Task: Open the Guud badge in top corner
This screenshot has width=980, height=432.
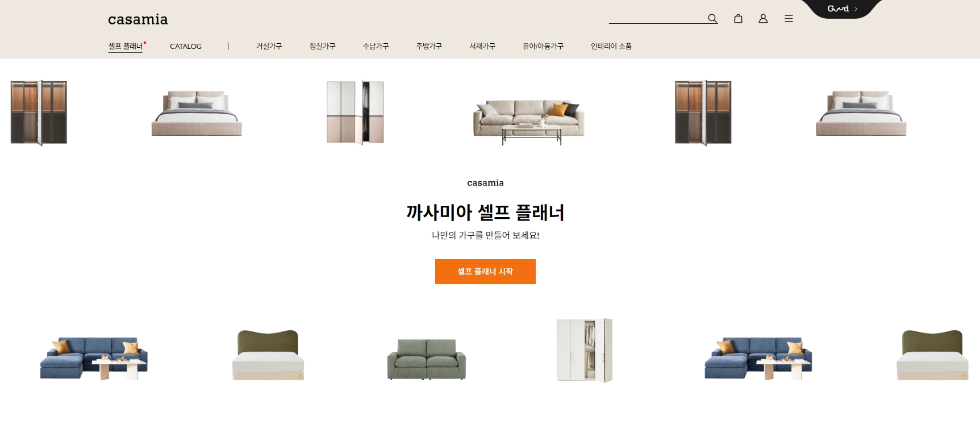Action: [x=843, y=9]
